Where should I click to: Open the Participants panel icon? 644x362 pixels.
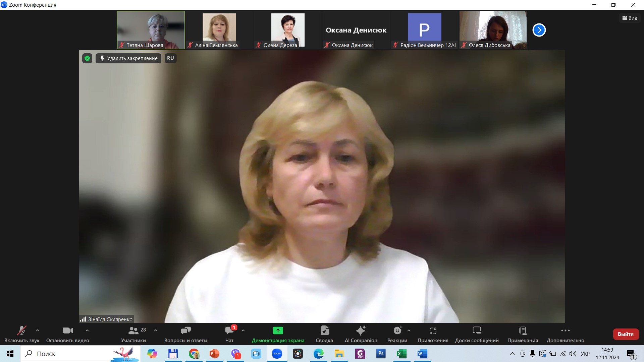click(133, 331)
